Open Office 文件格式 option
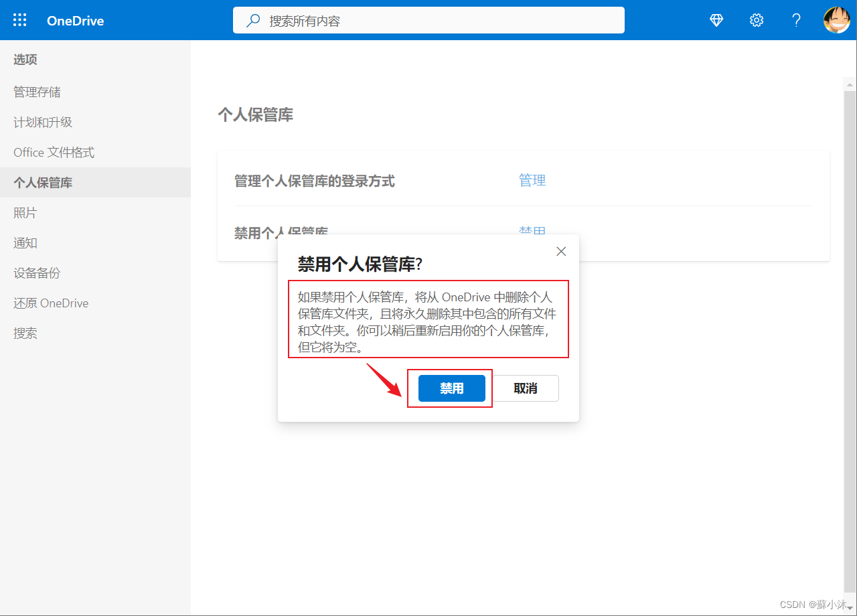The image size is (857, 616). pos(95,152)
